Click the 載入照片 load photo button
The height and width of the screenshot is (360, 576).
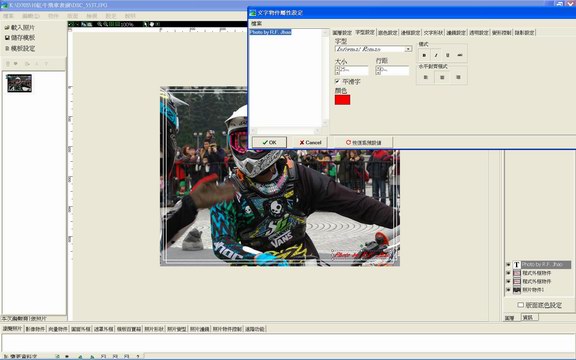pos(20,28)
